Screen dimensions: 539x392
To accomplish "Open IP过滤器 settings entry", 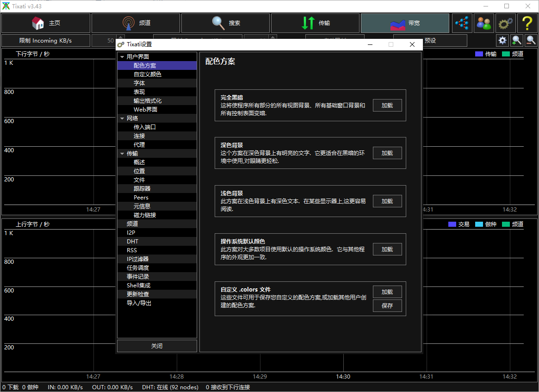I will pos(157,259).
